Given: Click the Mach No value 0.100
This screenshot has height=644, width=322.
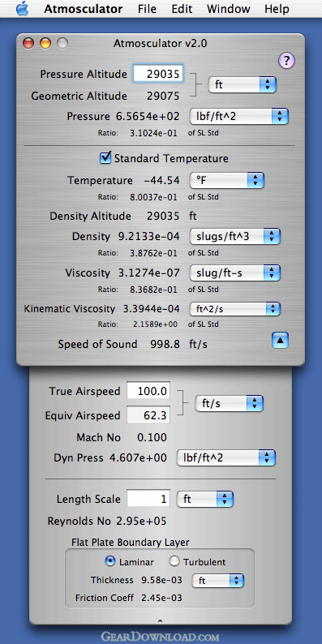Looking at the screenshot, I should click(x=152, y=437).
